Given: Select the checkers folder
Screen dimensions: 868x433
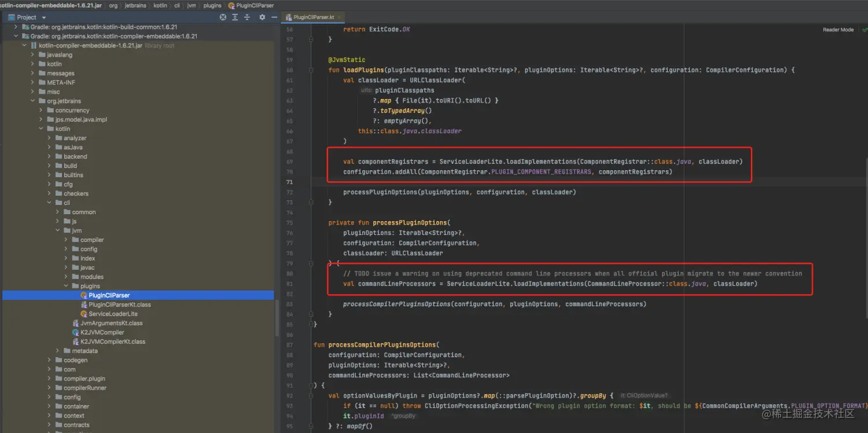Looking at the screenshot, I should click(x=76, y=193).
